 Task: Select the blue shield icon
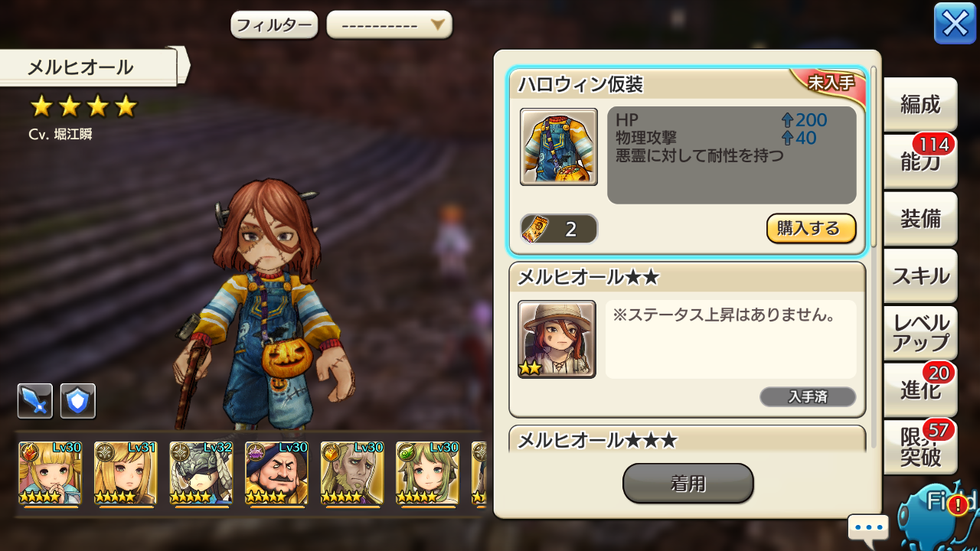(x=78, y=401)
